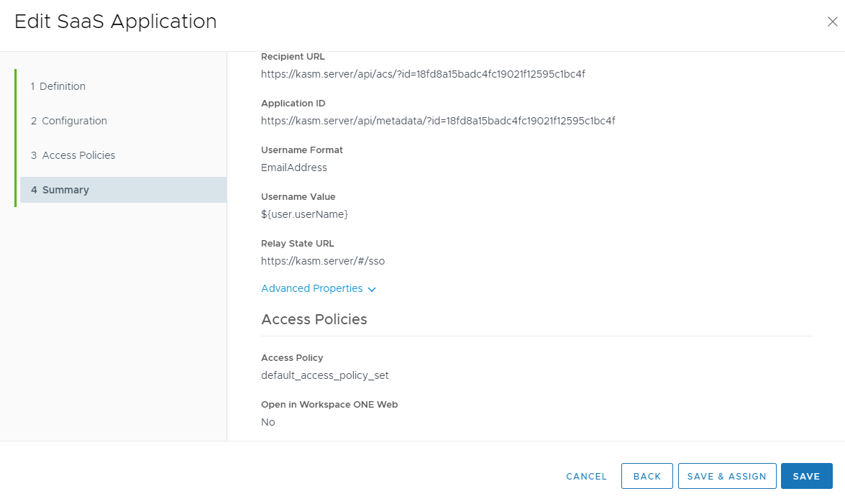Click the ${user.userName} username value
The image size is (845, 504).
click(x=304, y=214)
